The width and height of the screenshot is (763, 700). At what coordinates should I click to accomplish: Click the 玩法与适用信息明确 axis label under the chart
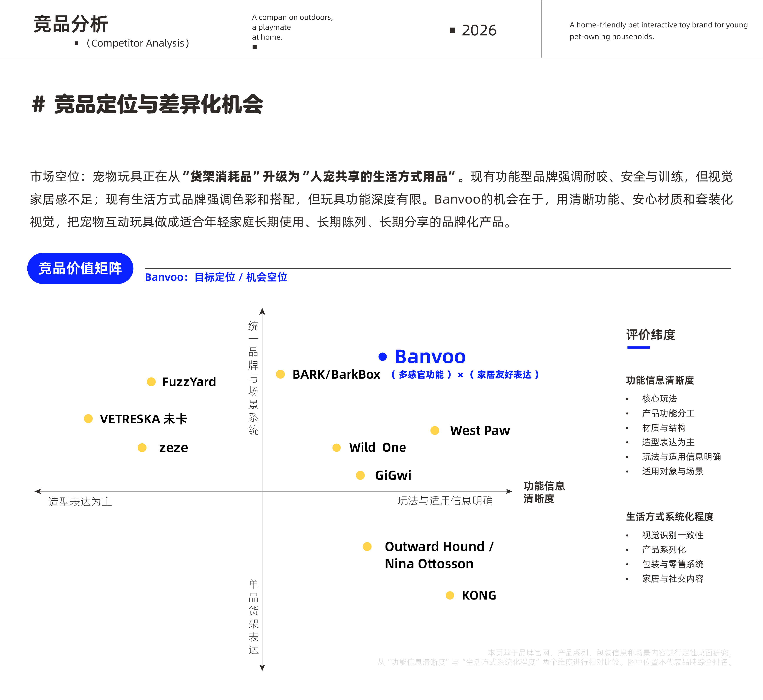[x=445, y=501]
